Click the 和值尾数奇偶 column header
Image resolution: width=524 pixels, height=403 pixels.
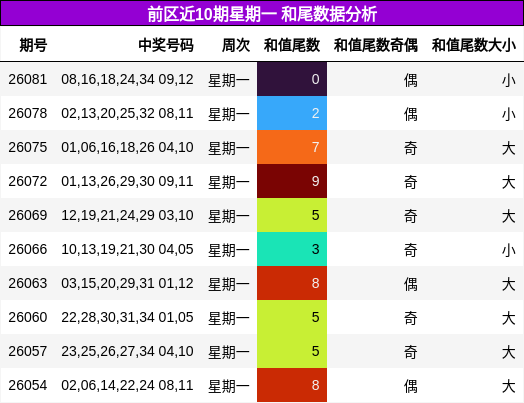376,45
